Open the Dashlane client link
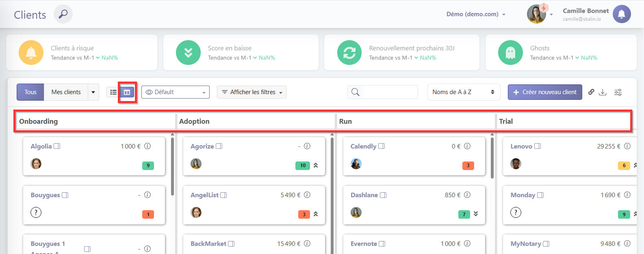 [364, 195]
